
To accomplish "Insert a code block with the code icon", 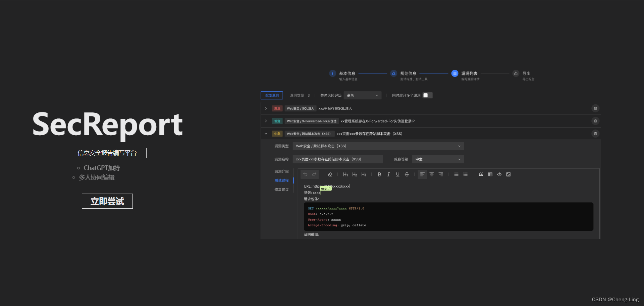I will click(499, 174).
